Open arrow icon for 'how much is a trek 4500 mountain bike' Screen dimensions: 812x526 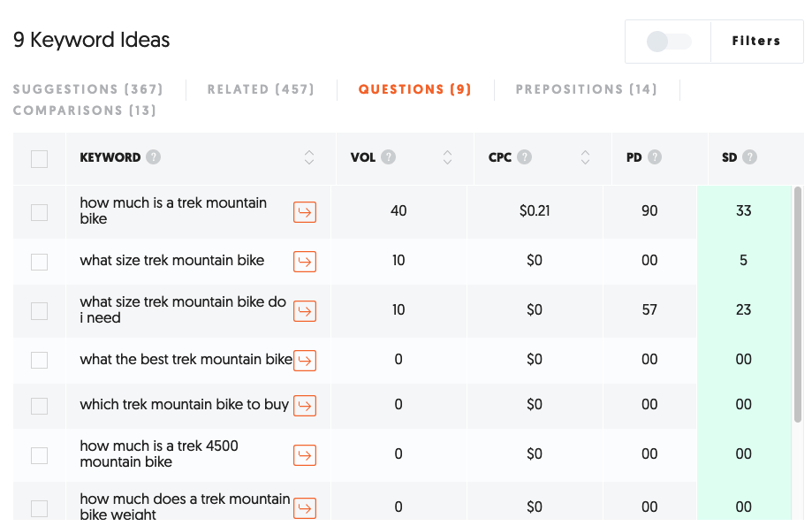(x=305, y=455)
